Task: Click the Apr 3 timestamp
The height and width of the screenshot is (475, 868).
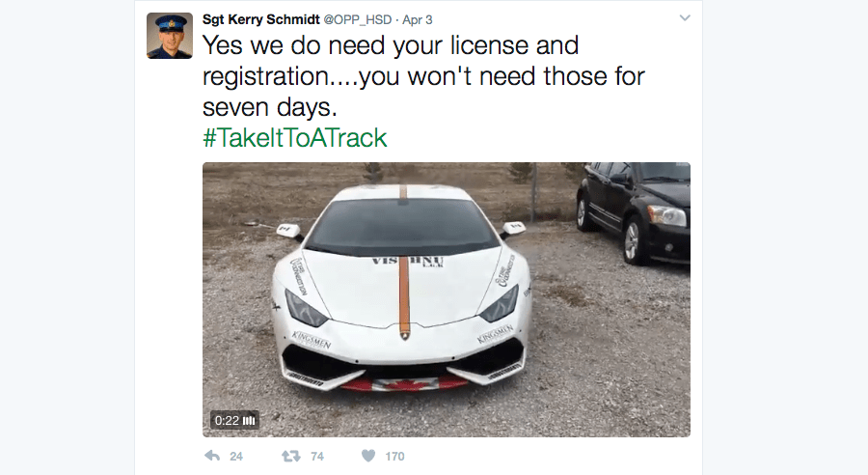Action: tap(418, 20)
